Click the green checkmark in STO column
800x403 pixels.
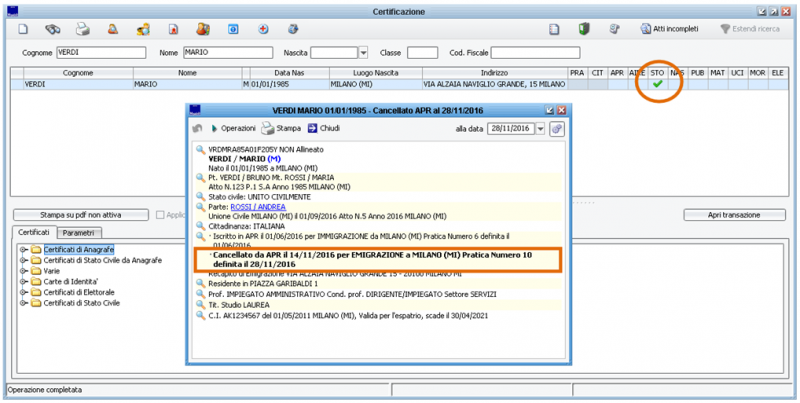click(657, 85)
